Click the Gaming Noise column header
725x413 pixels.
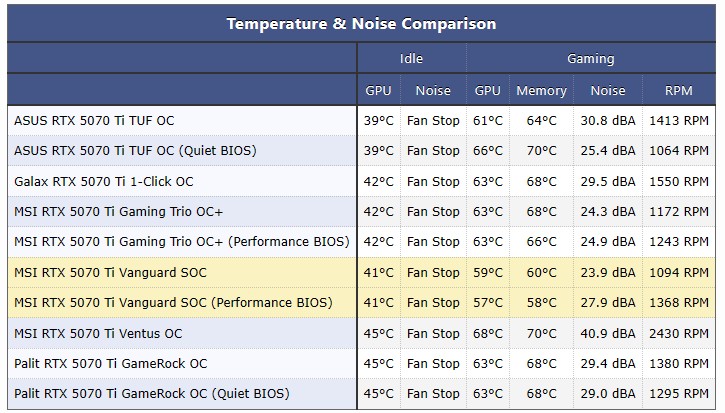[608, 90]
